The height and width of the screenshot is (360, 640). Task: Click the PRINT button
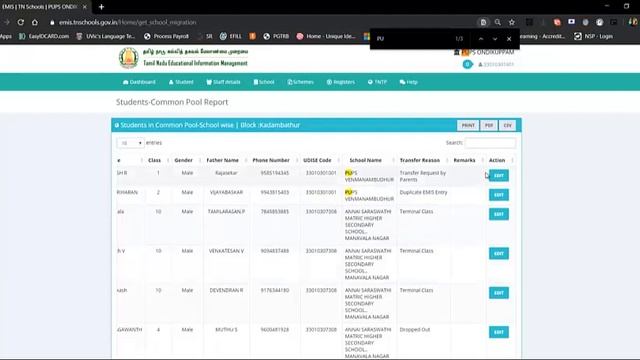[468, 125]
